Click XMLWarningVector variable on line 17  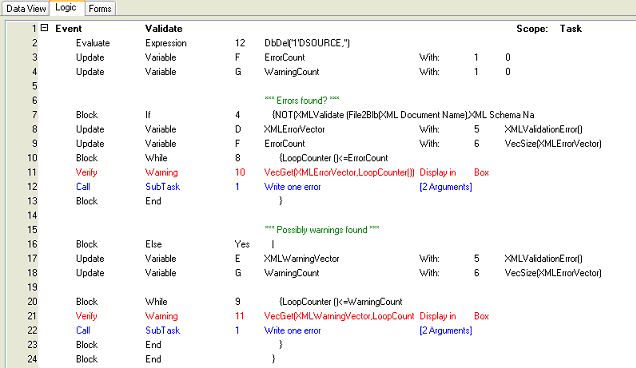[301, 258]
